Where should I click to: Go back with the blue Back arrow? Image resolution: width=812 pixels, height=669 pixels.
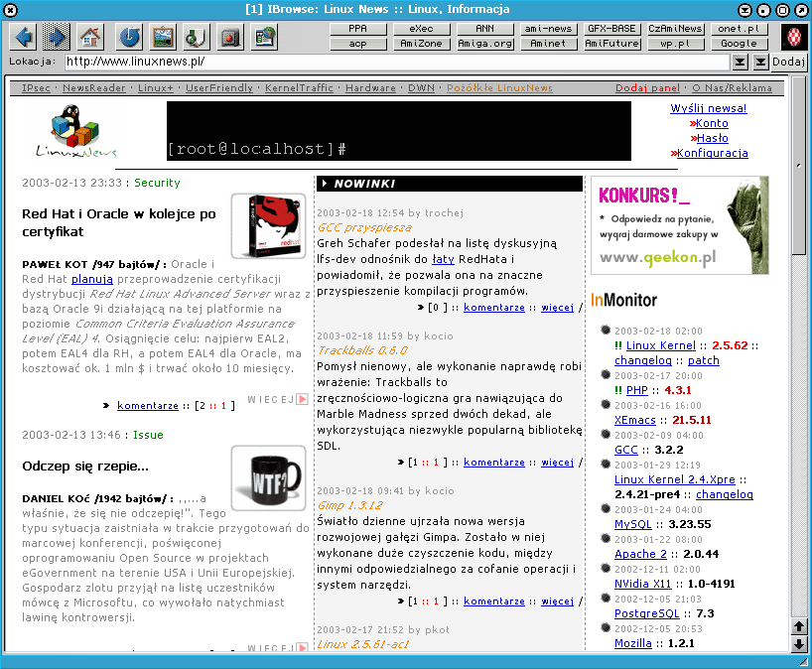[23, 37]
